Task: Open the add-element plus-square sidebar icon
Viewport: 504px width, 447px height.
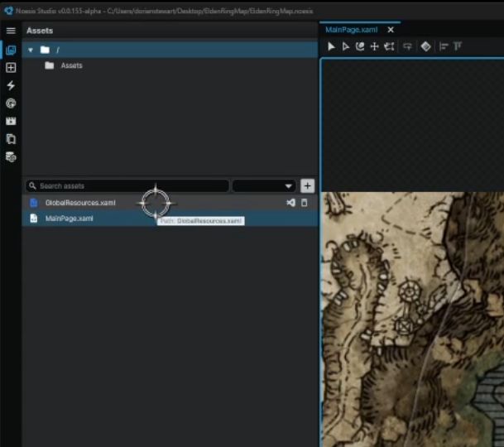Action: click(x=11, y=68)
